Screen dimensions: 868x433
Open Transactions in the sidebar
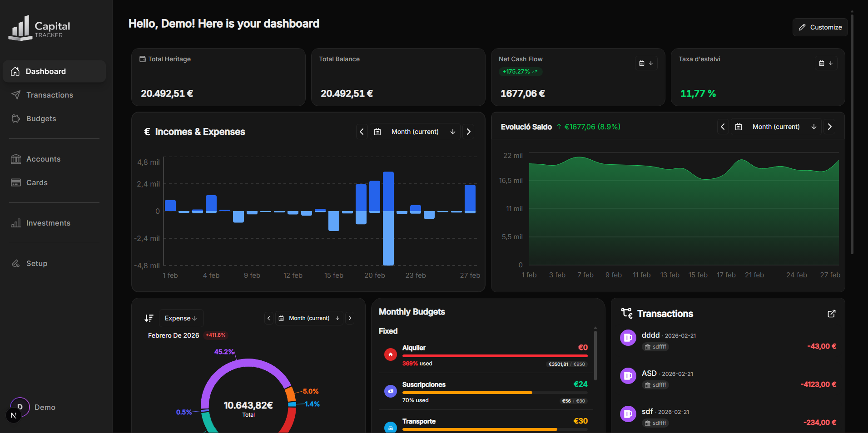50,95
